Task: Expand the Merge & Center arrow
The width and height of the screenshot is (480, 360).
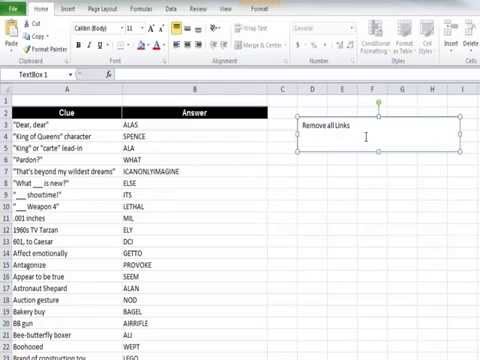Action: point(286,45)
